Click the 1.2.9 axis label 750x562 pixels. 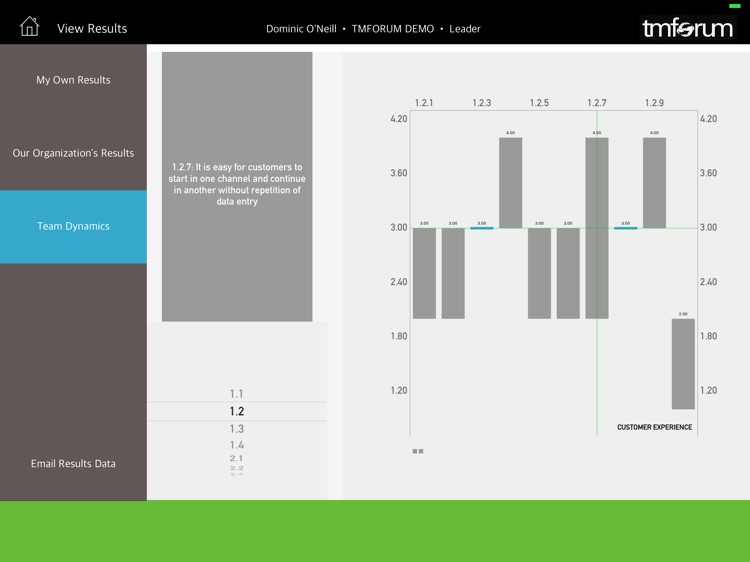654,103
